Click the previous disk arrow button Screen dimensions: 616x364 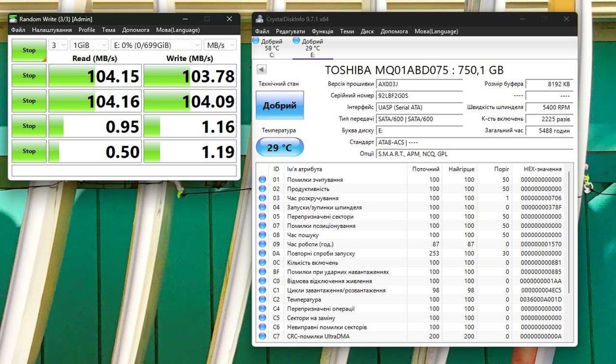(262, 70)
